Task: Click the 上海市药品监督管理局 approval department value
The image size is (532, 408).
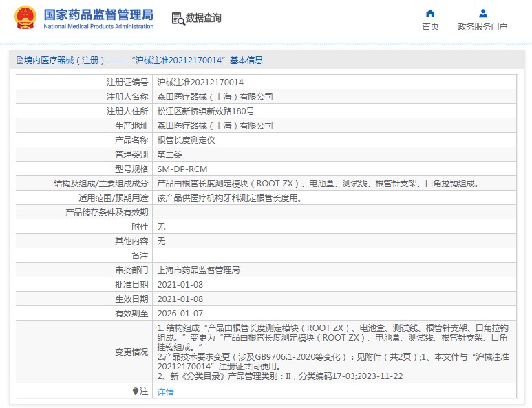Action: [198, 270]
